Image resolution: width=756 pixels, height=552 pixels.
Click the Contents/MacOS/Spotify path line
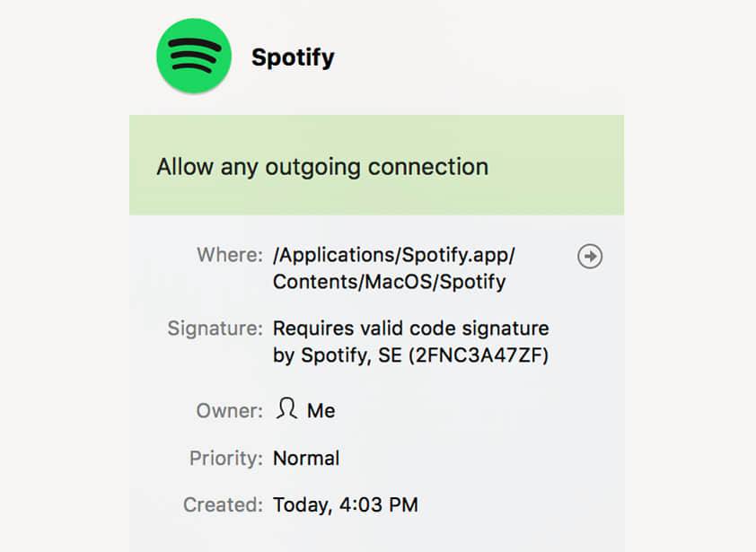390,282
